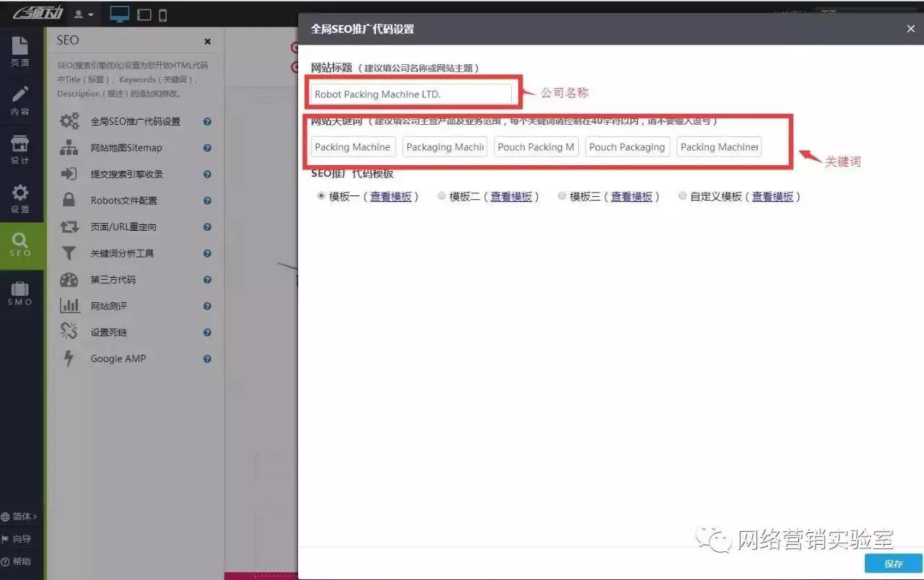Image resolution: width=924 pixels, height=580 pixels.
Task: Switch to mobile phone preview icon
Action: tap(164, 13)
